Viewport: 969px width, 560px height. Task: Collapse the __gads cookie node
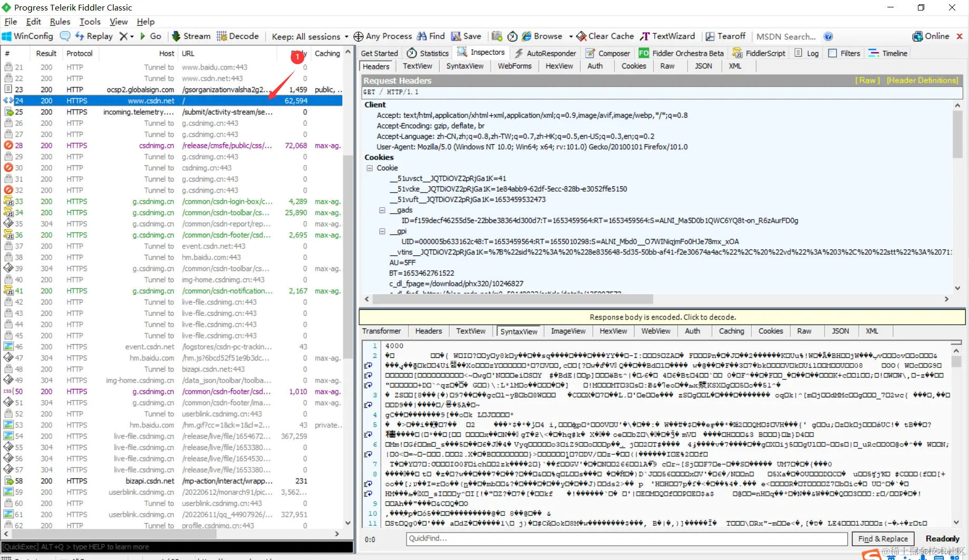[382, 210]
